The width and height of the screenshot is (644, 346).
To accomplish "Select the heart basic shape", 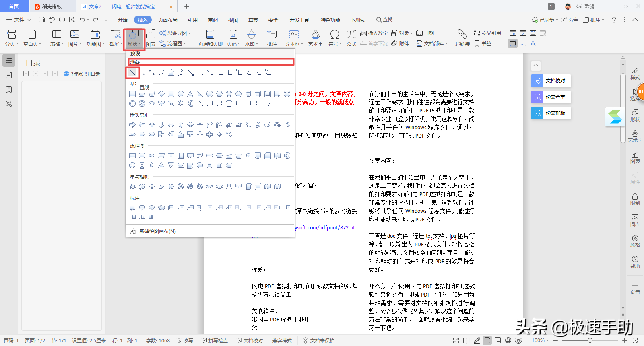I will point(161,103).
